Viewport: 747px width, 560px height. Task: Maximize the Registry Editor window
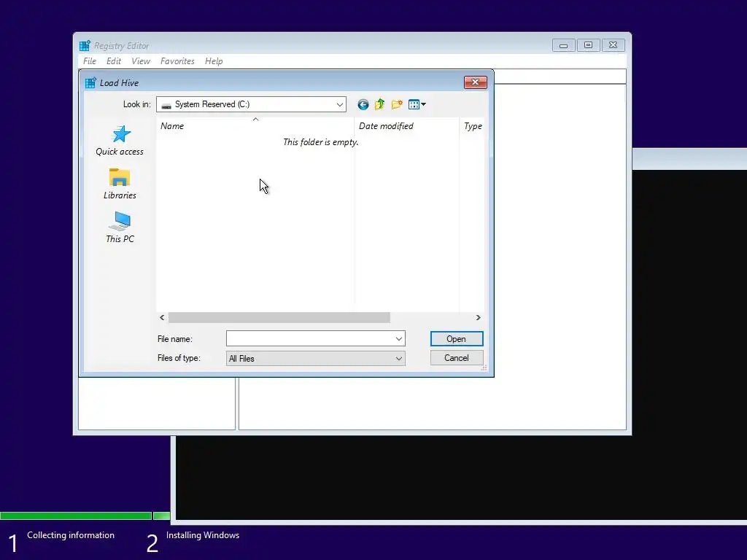tap(589, 45)
